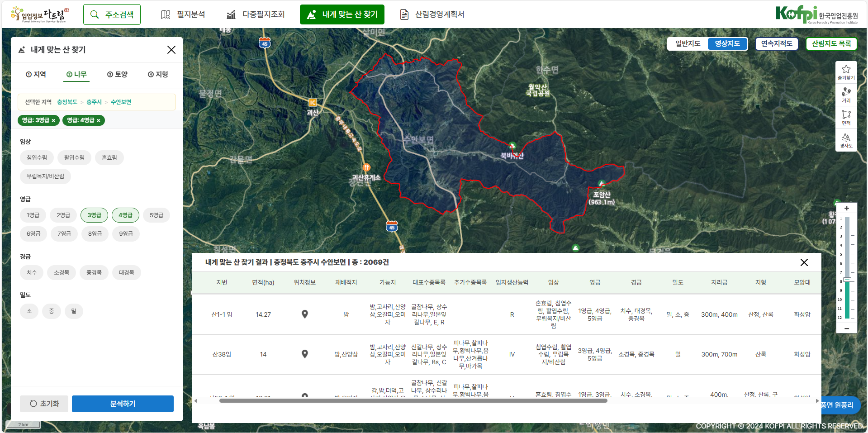Toggle the 무립목지/비산림 option
This screenshot has height=433, width=868.
45,176
